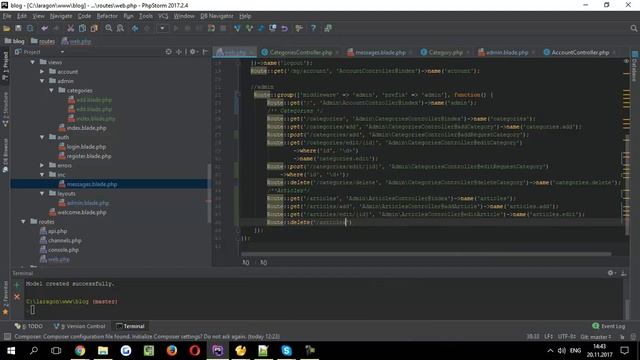Click the Help question mark icon
Screen dimensions: 640x360
click(313, 28)
